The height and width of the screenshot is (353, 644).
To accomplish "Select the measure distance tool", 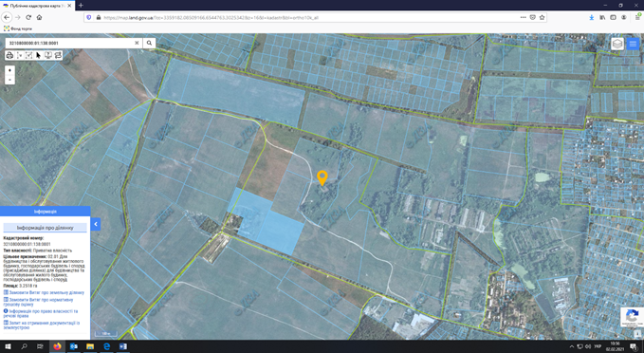I will 19,55.
